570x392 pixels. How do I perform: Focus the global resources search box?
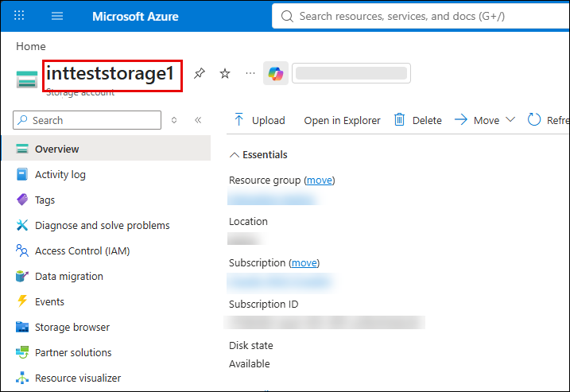(x=421, y=17)
